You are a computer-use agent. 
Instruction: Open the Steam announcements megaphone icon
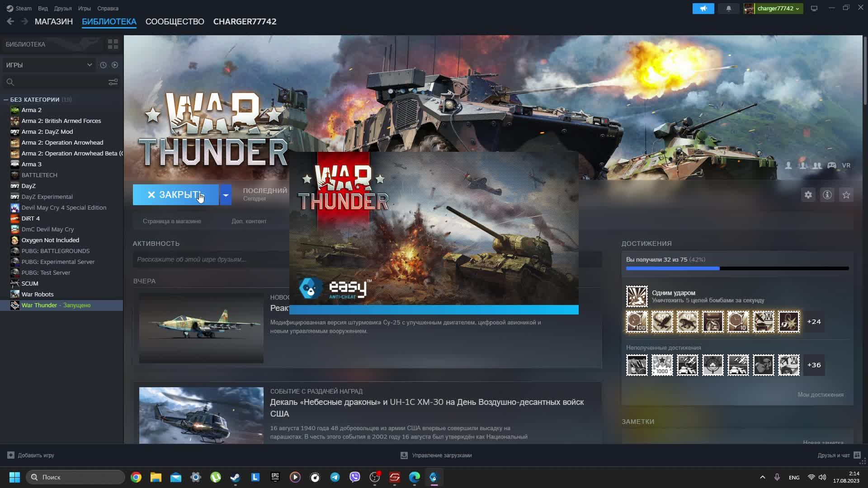pos(703,9)
